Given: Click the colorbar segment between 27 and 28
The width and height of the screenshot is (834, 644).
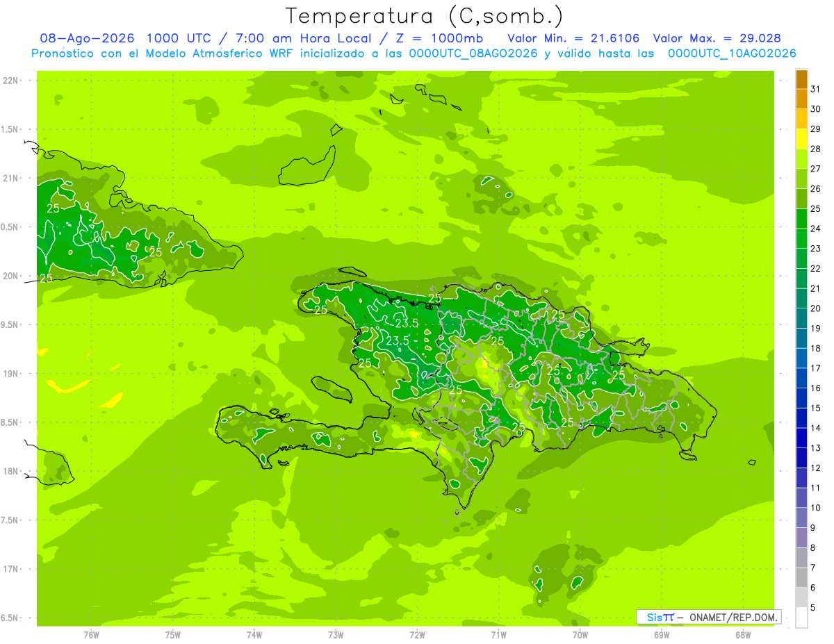Looking at the screenshot, I should coord(801,159).
